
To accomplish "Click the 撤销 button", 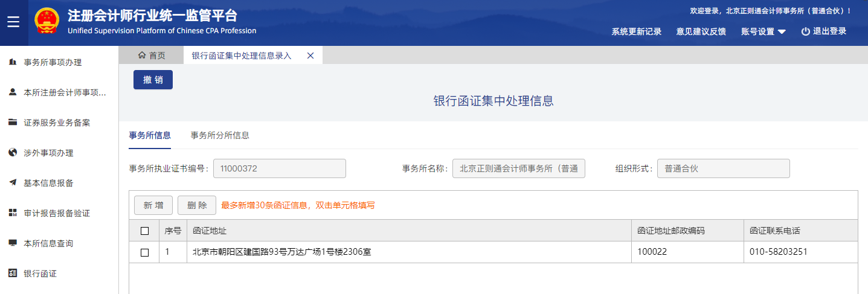I will [153, 80].
